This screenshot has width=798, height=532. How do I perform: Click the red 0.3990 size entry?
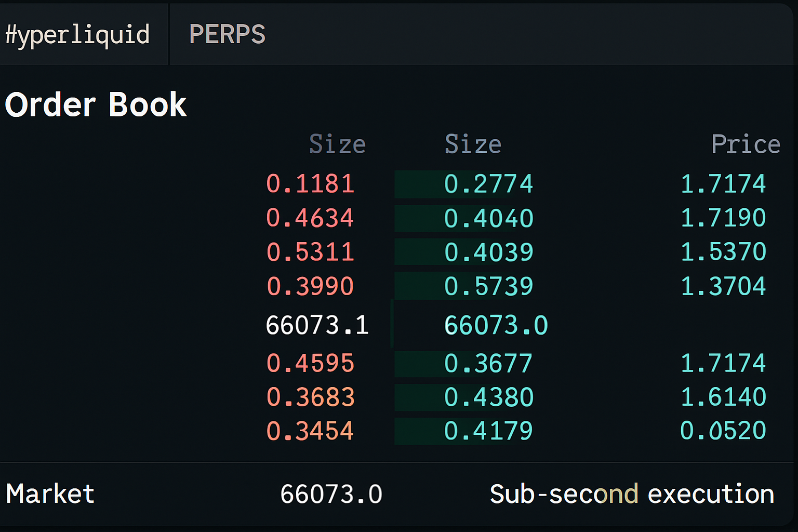[310, 286]
